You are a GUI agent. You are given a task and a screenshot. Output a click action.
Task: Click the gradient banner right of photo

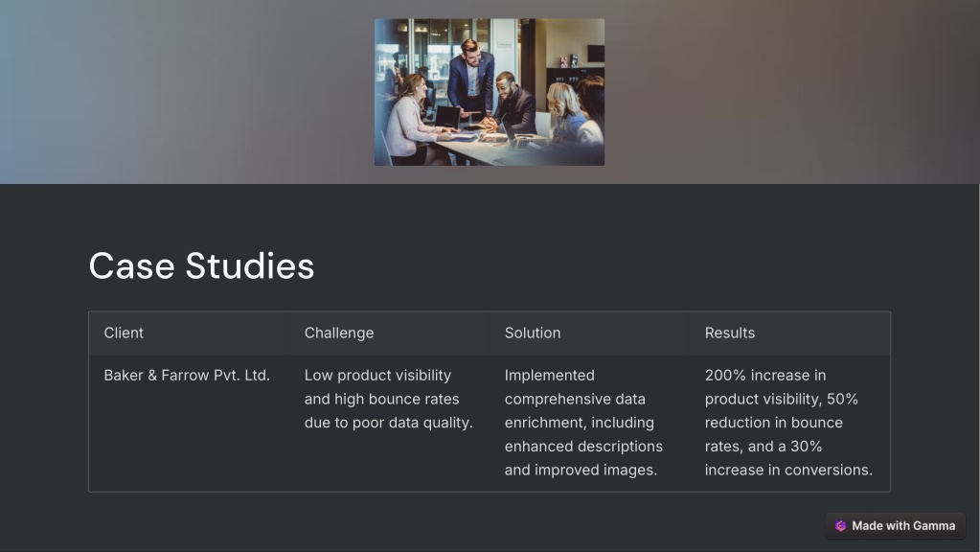[792, 92]
